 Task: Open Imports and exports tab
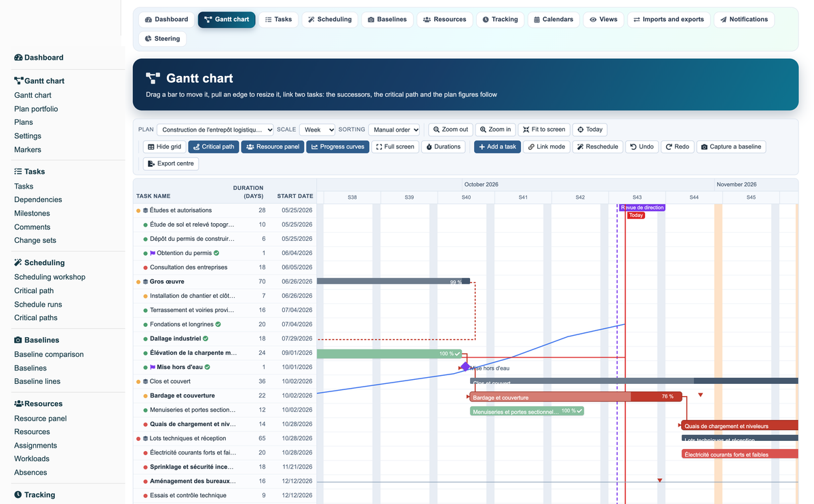point(669,20)
